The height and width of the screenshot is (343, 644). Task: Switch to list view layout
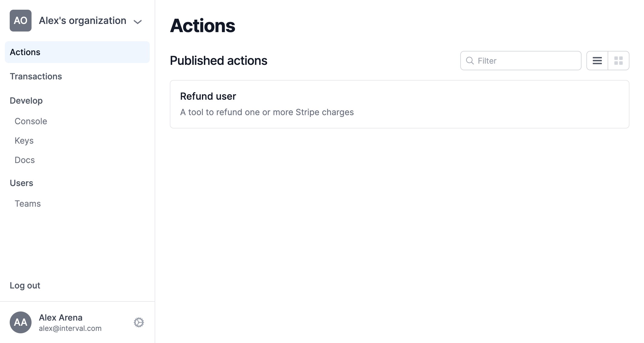597,61
